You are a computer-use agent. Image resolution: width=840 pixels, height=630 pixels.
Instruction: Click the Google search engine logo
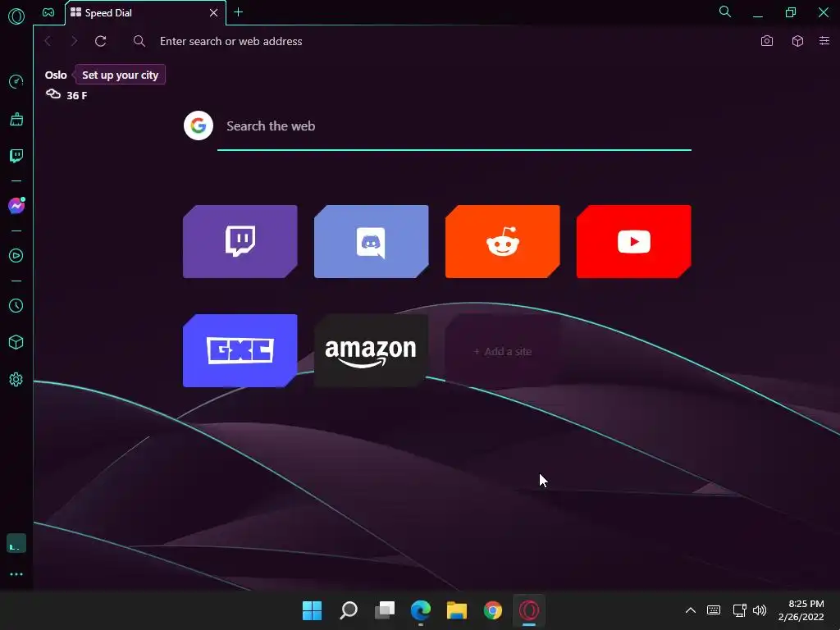coord(199,126)
